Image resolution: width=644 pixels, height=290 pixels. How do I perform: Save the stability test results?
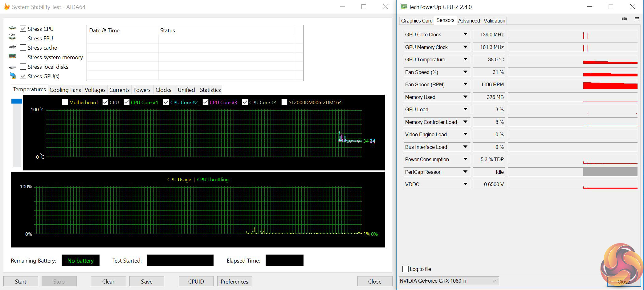147,281
